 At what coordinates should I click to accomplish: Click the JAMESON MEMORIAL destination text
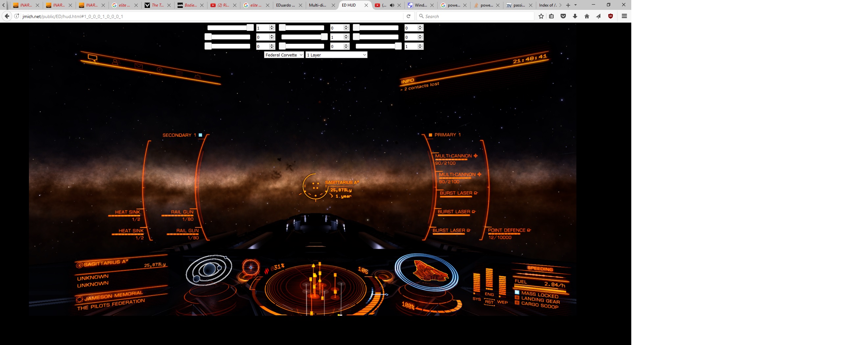[x=113, y=296]
